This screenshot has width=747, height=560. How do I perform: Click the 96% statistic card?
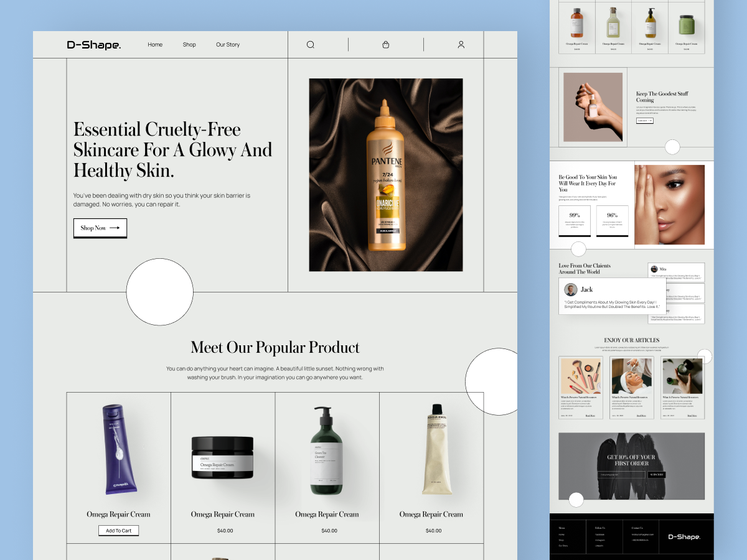612,222
